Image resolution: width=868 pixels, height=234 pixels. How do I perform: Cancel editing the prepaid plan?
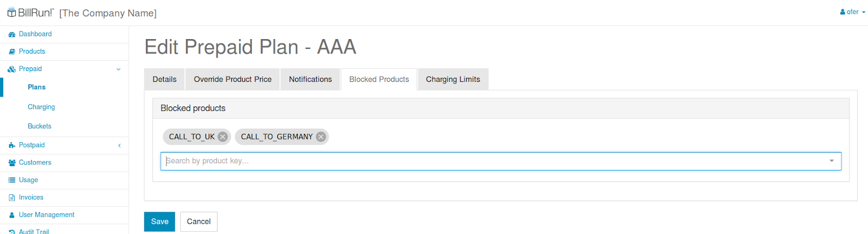tap(199, 222)
